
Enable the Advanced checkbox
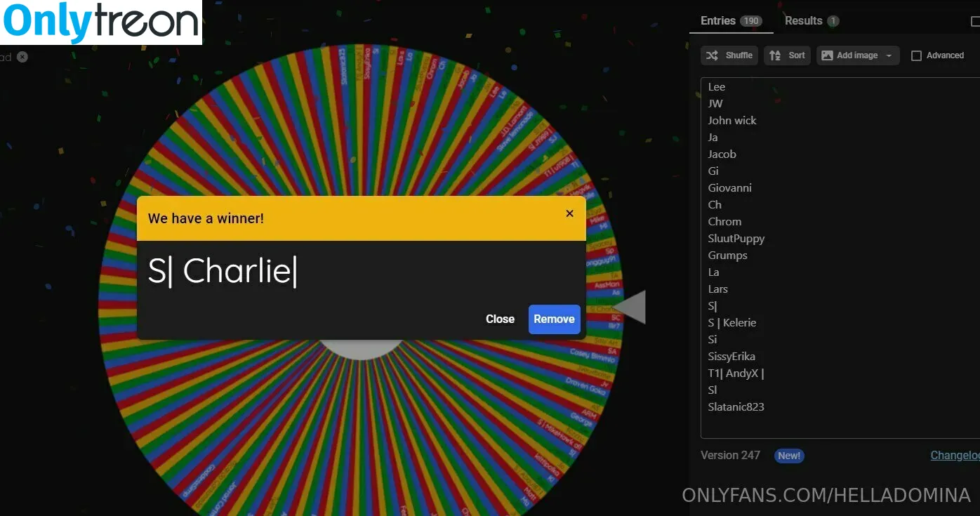[x=916, y=55]
